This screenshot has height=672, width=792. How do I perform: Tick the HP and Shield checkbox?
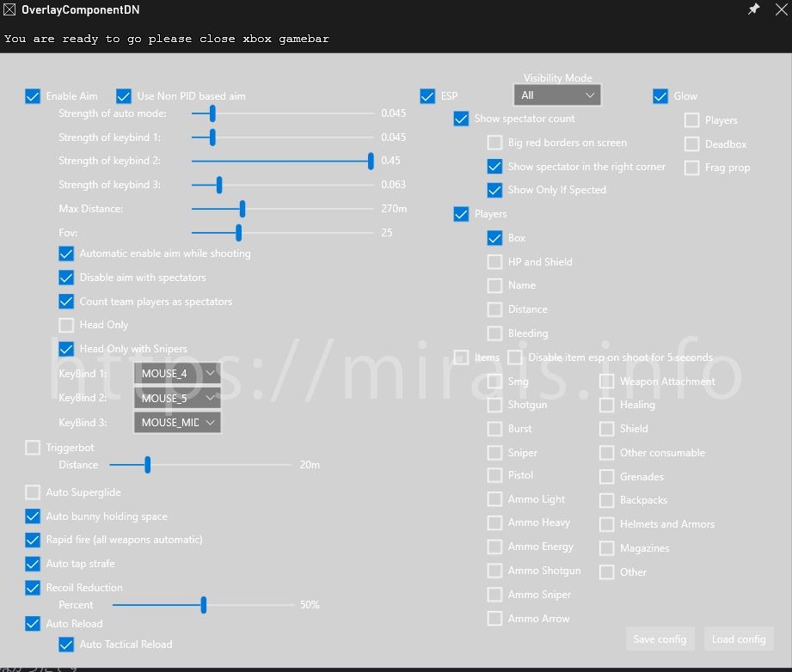click(494, 262)
